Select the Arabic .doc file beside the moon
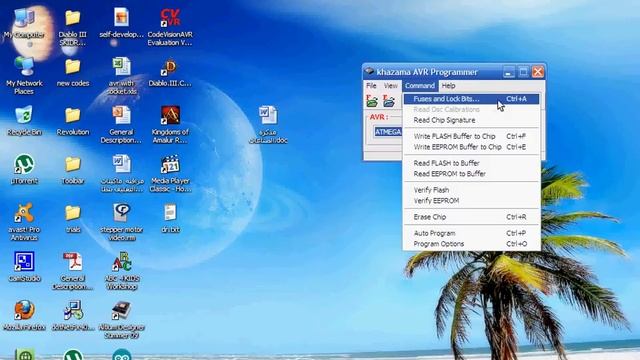This screenshot has width=640, height=360. click(268, 124)
